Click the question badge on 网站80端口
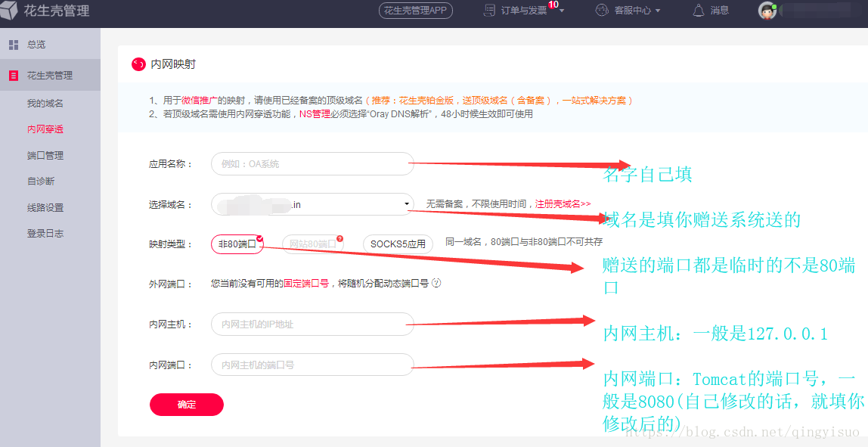868x447 pixels. (340, 239)
